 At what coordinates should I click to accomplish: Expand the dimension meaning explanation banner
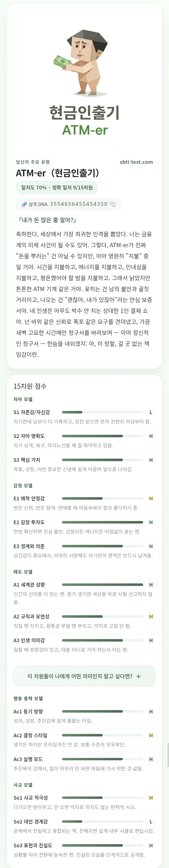(x=84, y=676)
